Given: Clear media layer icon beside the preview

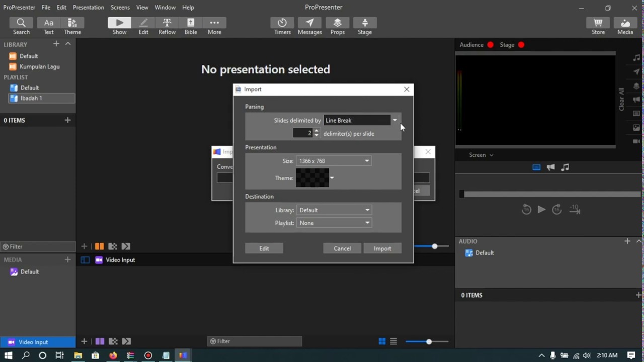Looking at the screenshot, I should pyautogui.click(x=637, y=128).
